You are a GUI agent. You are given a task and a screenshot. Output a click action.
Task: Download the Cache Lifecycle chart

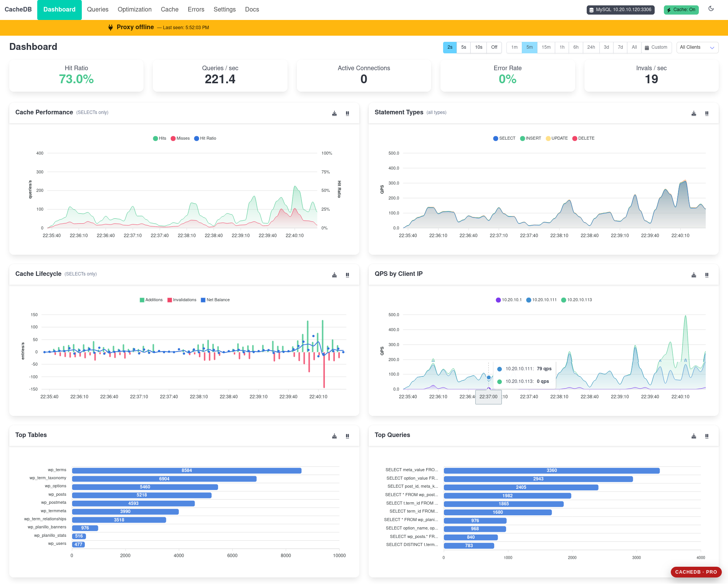334,275
